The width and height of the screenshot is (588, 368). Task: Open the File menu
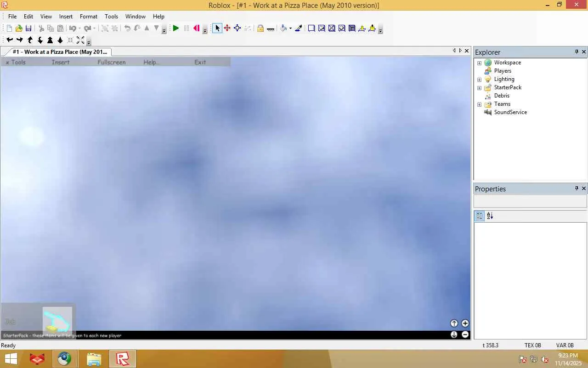click(12, 17)
